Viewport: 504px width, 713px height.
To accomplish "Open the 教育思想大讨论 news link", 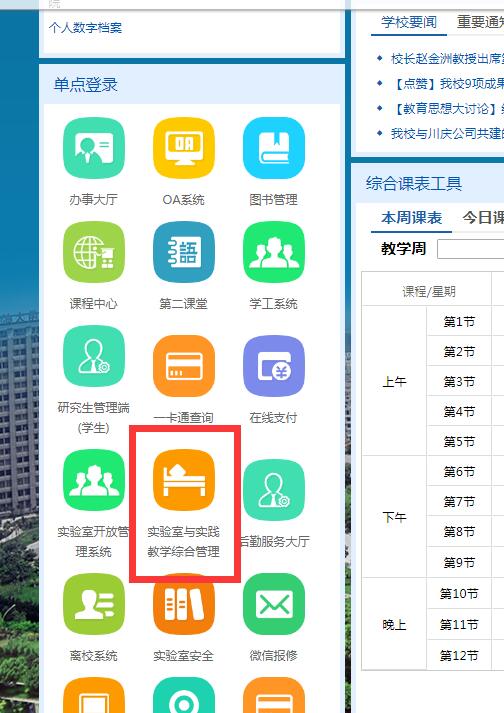I will tap(447, 108).
